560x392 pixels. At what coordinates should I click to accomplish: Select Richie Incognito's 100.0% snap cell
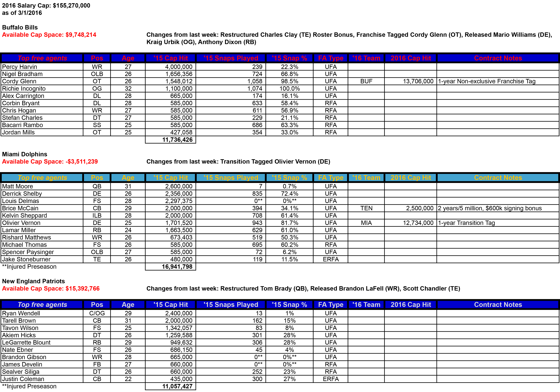[x=289, y=89]
